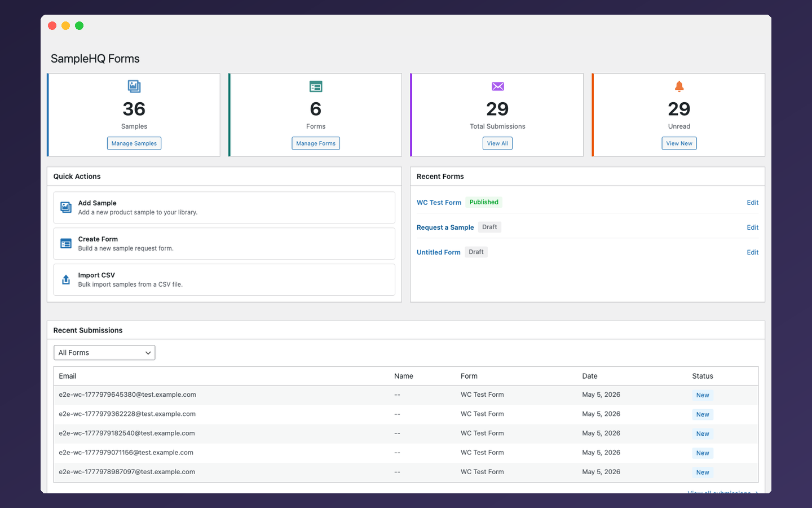Click View All submissions button
Image resolution: width=812 pixels, height=508 pixels.
pyautogui.click(x=497, y=143)
